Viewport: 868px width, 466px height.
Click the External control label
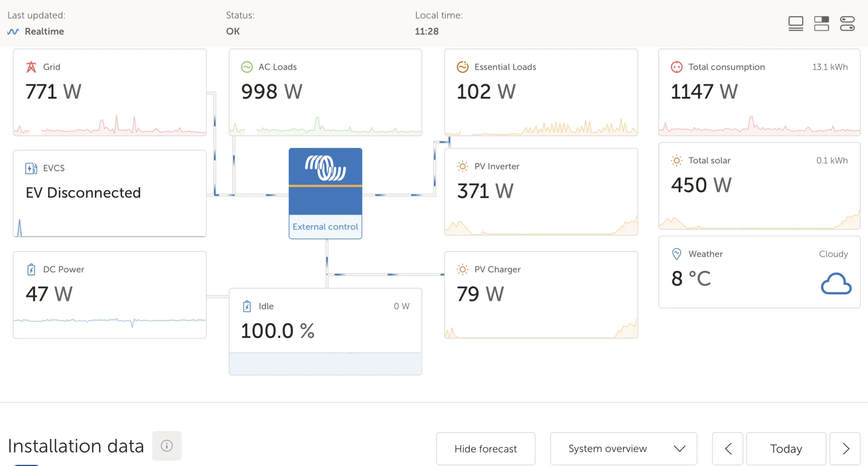[325, 227]
